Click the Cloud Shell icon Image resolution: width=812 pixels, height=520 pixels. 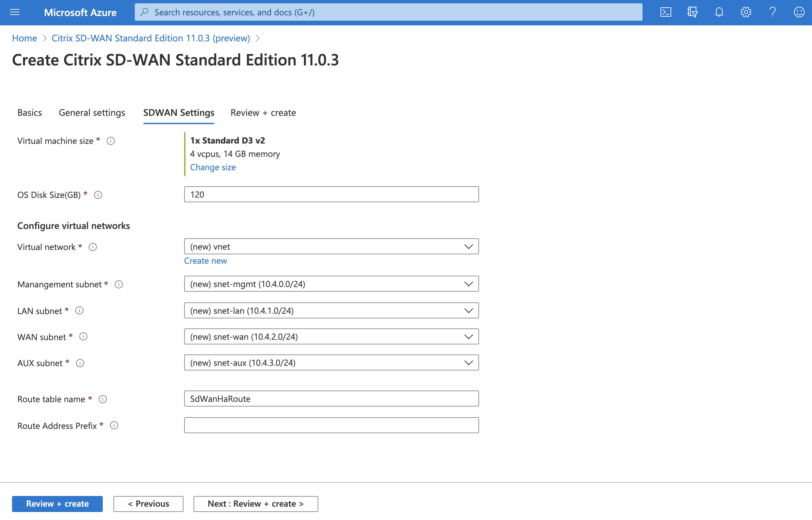[x=666, y=12]
